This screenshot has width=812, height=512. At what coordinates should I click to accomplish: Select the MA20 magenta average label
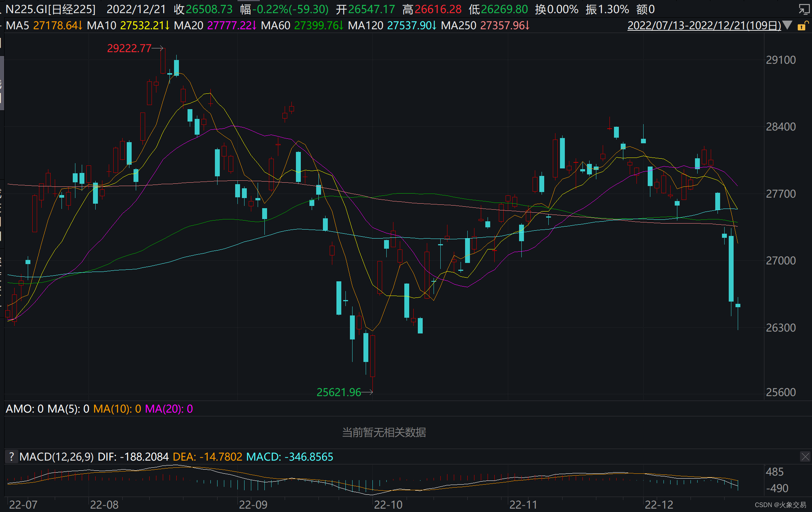(x=188, y=26)
